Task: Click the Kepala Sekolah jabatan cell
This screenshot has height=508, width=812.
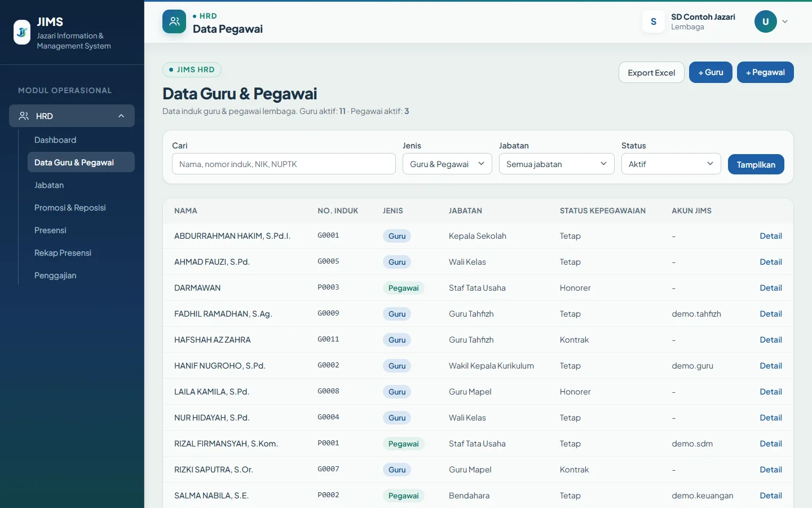Action: pos(477,236)
